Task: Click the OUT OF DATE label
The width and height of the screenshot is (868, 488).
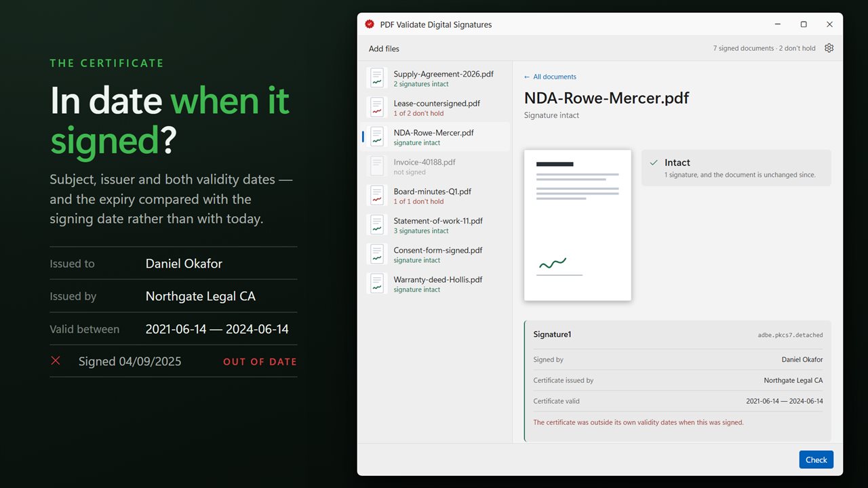Action: click(260, 362)
